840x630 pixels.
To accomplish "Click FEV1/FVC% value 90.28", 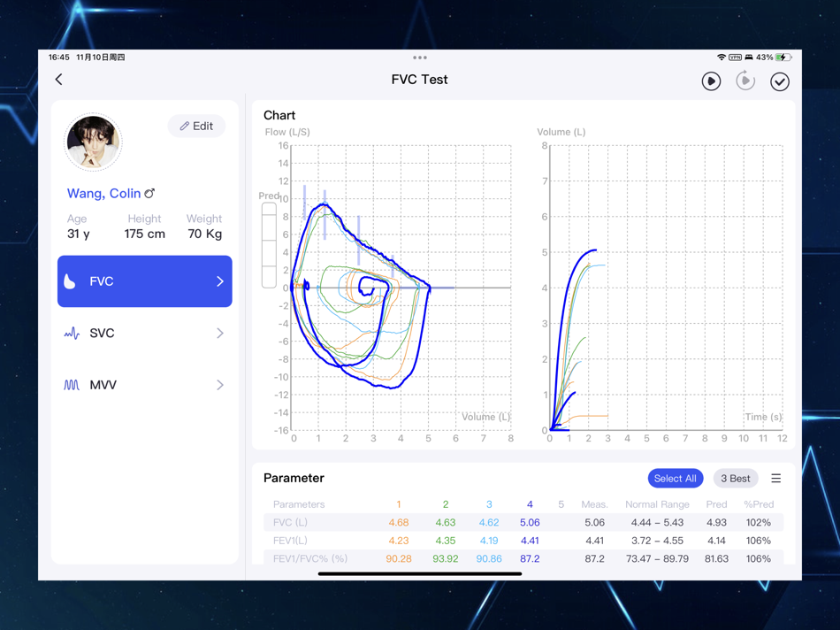I will tap(399, 558).
